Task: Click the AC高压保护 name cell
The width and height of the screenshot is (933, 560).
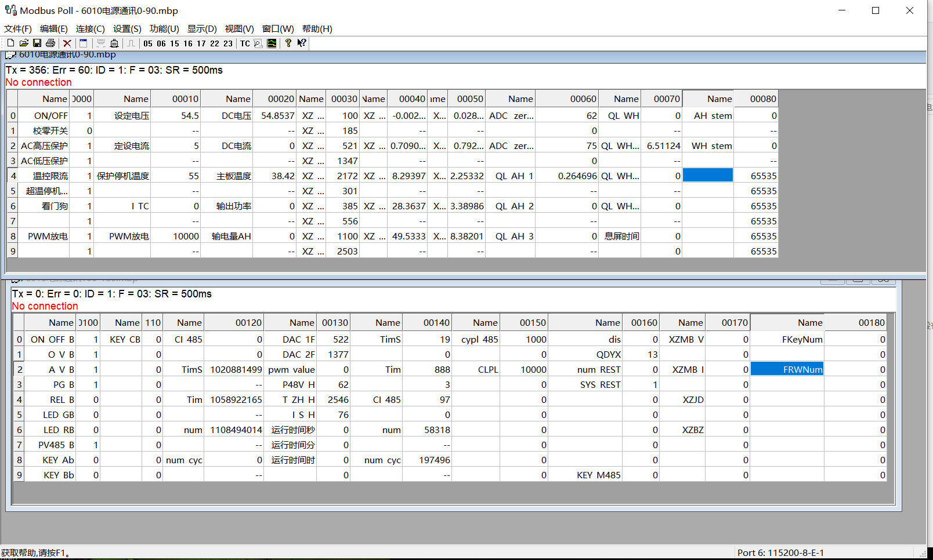Action: pyautogui.click(x=44, y=146)
